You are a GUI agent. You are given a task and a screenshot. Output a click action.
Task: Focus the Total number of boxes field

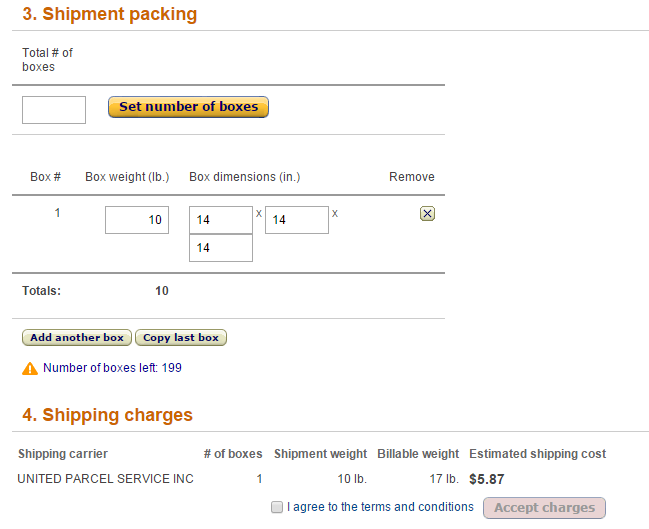[54, 110]
